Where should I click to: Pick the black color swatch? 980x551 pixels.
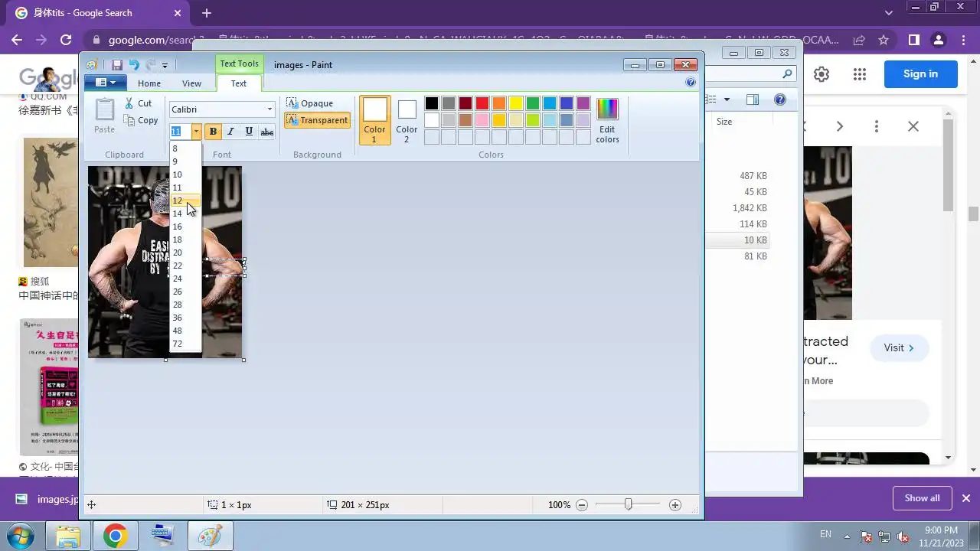432,103
